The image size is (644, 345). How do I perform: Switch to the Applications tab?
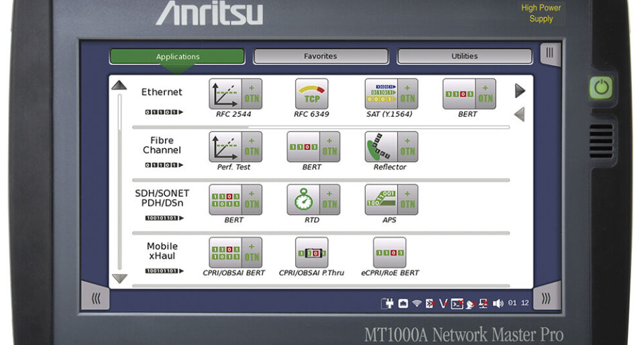click(x=177, y=56)
